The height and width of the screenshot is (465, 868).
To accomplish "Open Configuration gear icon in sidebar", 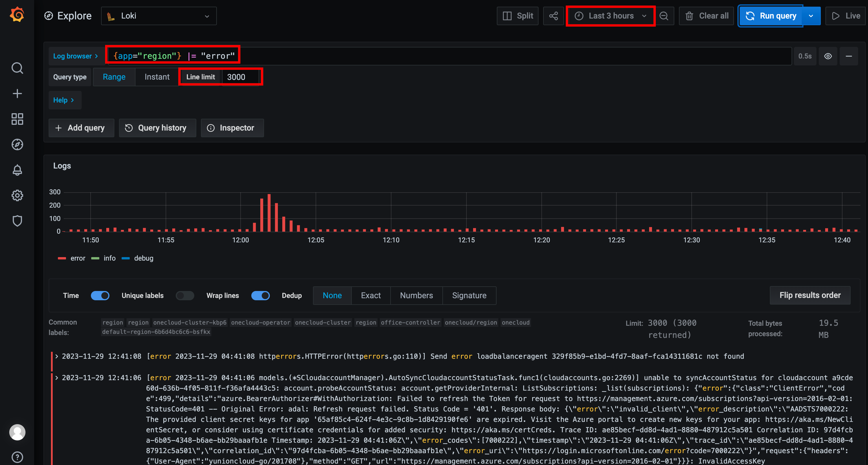I will pyautogui.click(x=17, y=195).
